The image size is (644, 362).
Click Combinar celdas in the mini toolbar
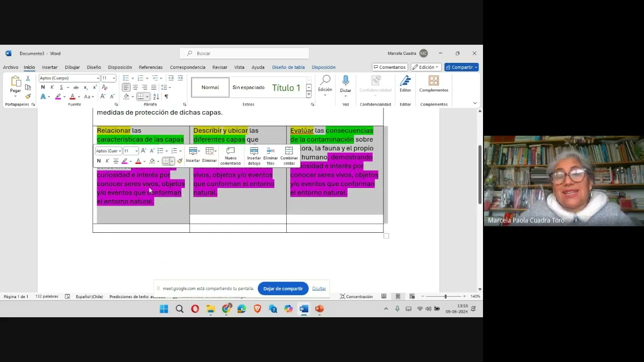point(289,156)
